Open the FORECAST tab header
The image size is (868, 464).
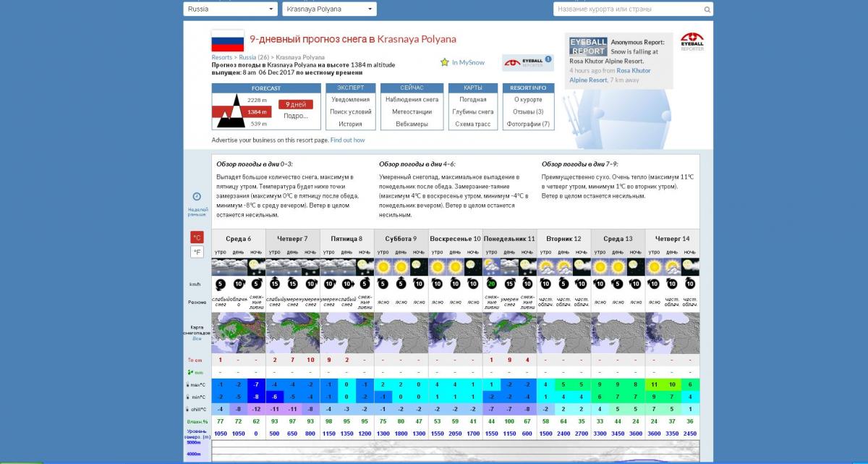[266, 88]
